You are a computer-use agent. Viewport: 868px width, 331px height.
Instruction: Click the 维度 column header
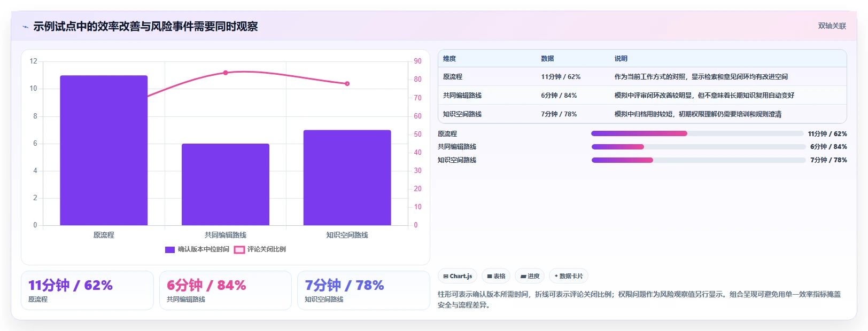[449, 59]
